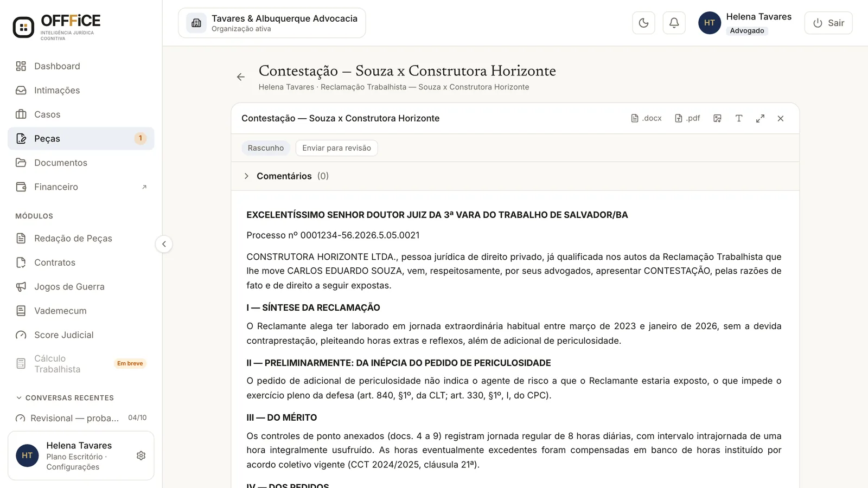Image resolution: width=868 pixels, height=488 pixels.
Task: Close the Contestação document panel
Action: click(781, 118)
